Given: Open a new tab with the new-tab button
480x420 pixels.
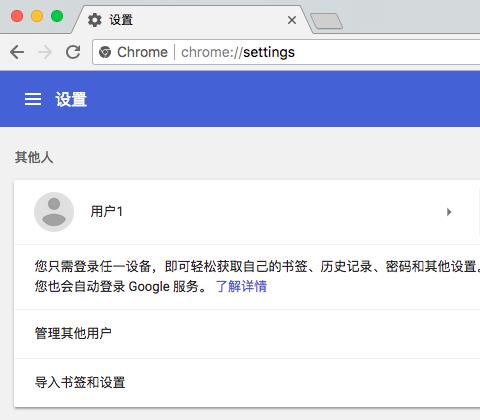Looking at the screenshot, I should click(x=326, y=21).
